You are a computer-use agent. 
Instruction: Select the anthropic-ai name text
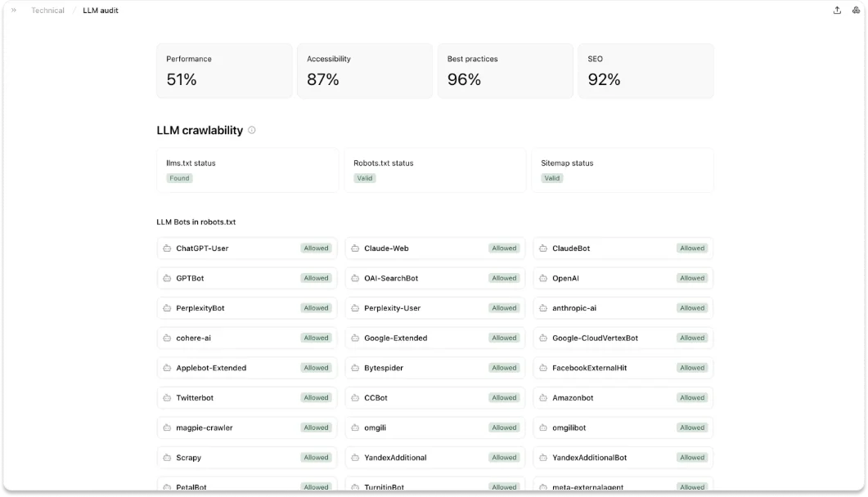574,308
